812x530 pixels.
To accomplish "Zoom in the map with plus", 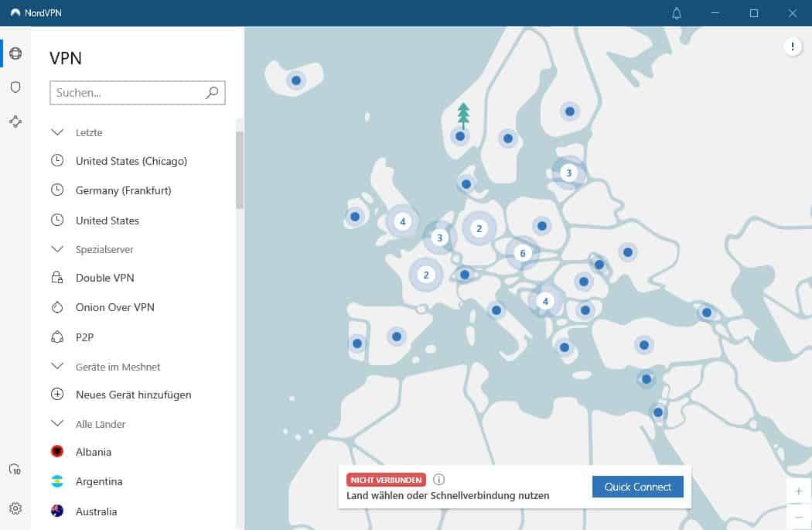I will click(x=799, y=491).
